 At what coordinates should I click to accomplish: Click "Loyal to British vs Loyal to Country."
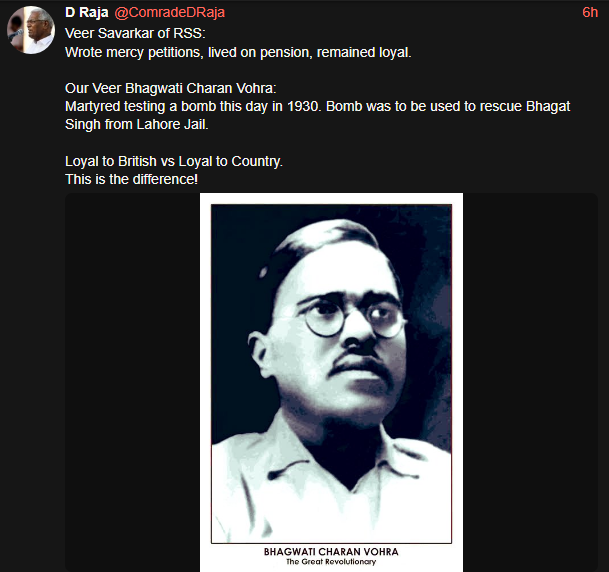(x=174, y=161)
